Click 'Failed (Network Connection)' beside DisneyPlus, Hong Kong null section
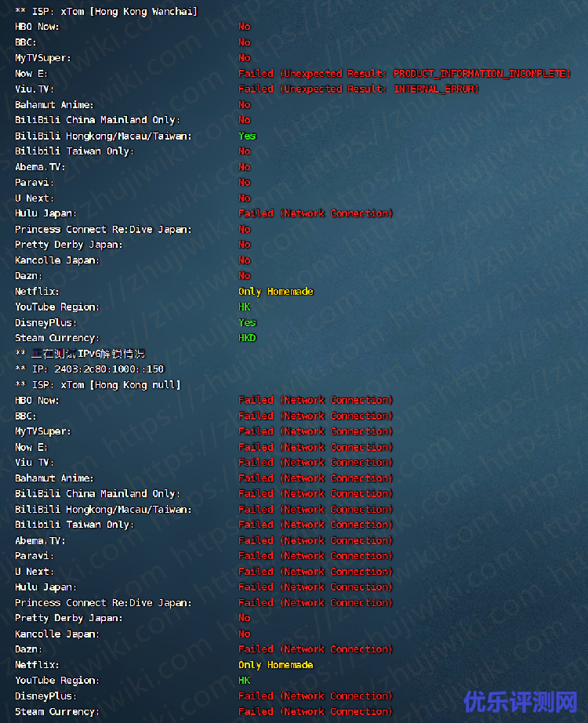The width and height of the screenshot is (588, 723). (315, 696)
